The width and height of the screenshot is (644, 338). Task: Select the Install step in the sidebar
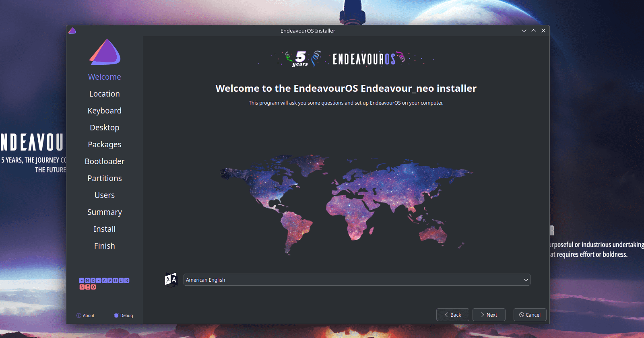coord(105,229)
